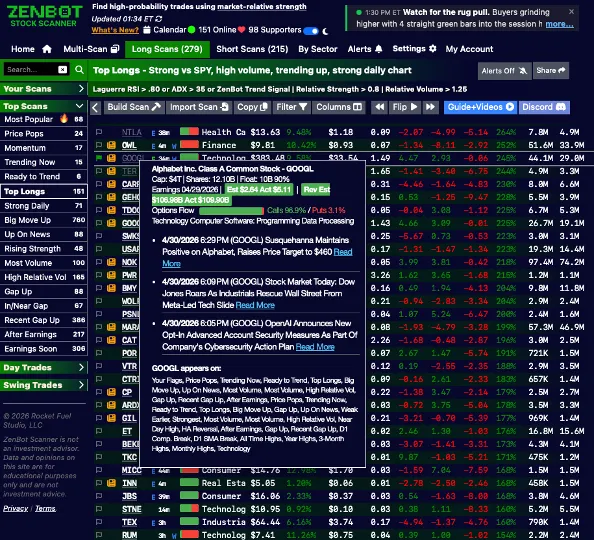Flag the NTLA row
This screenshot has height=540, width=594.
pos(99,132)
